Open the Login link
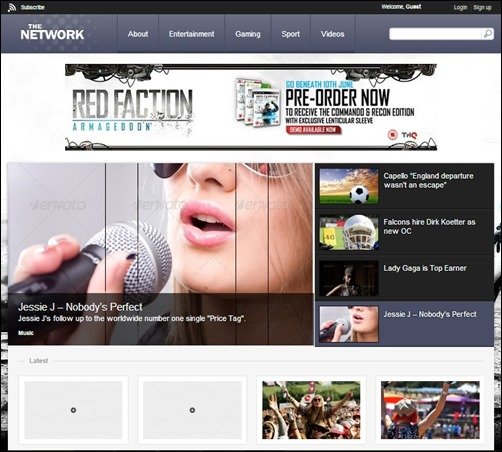 [x=460, y=7]
